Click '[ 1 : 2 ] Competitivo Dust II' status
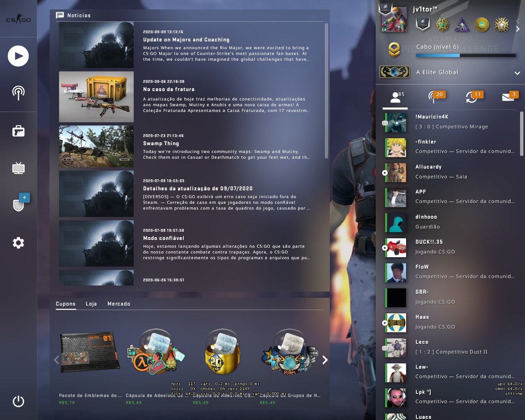 pyautogui.click(x=451, y=352)
